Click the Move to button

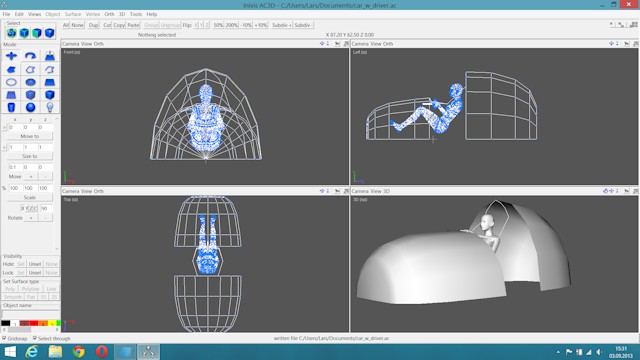[x=30, y=136]
